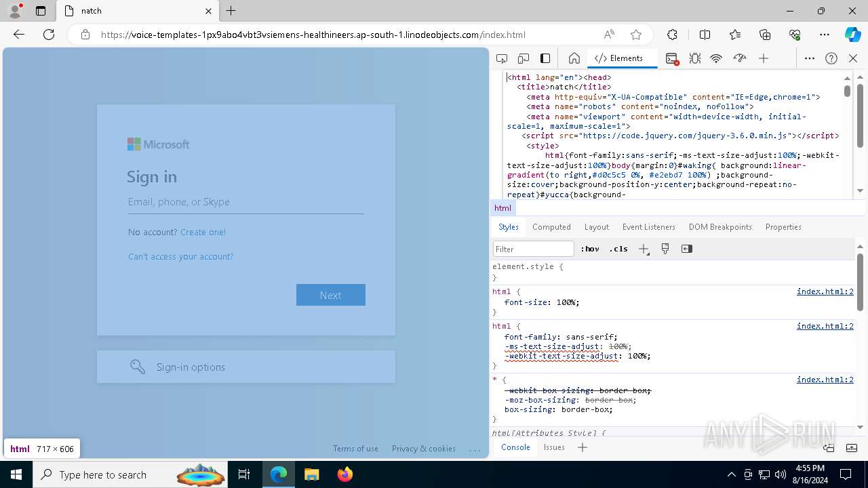Screen dimensions: 868x488
Task: Toggle the :hov element state panel
Action: tap(590, 249)
